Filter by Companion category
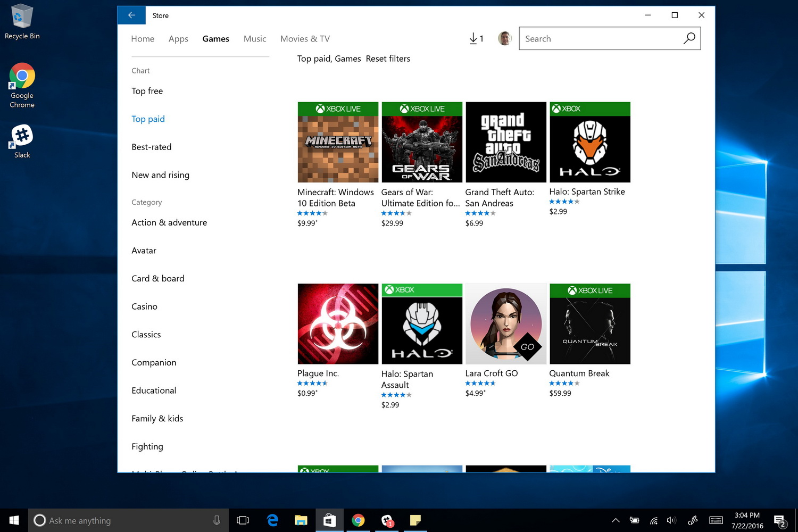Image resolution: width=798 pixels, height=532 pixels. [154, 363]
